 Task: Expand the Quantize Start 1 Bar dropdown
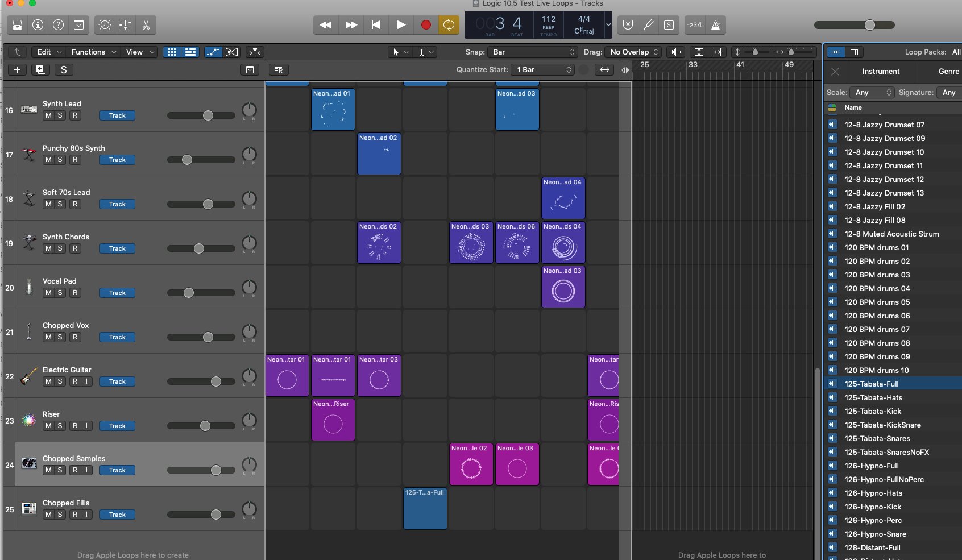[x=542, y=69]
